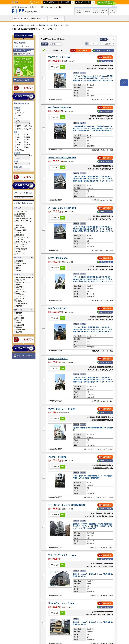Select listing checkbox for レジディア川崎 0501
This screenshot has width=129, height=644.
click(44, 380)
